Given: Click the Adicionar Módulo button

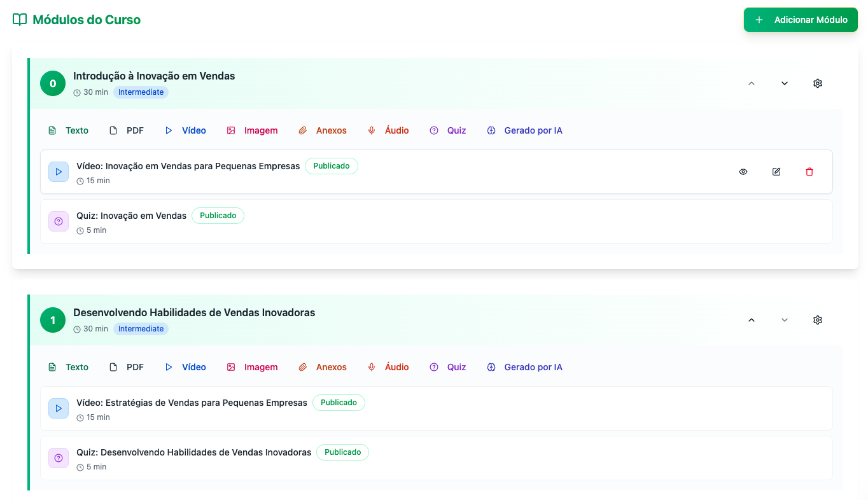Looking at the screenshot, I should point(801,20).
